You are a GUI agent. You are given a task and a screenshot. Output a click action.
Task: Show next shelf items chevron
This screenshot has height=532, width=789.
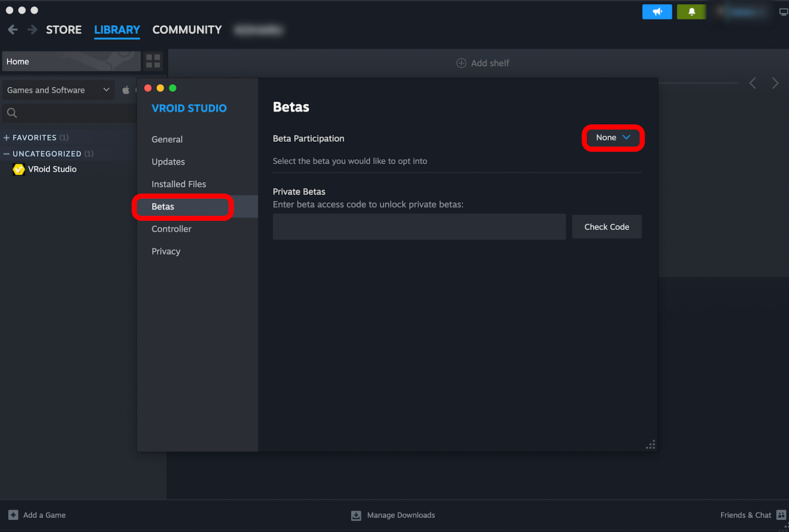point(775,83)
